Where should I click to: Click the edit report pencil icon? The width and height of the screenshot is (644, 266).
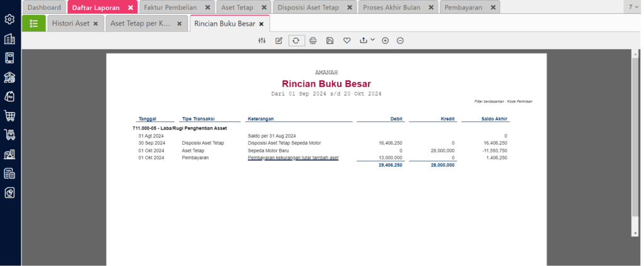tap(279, 41)
